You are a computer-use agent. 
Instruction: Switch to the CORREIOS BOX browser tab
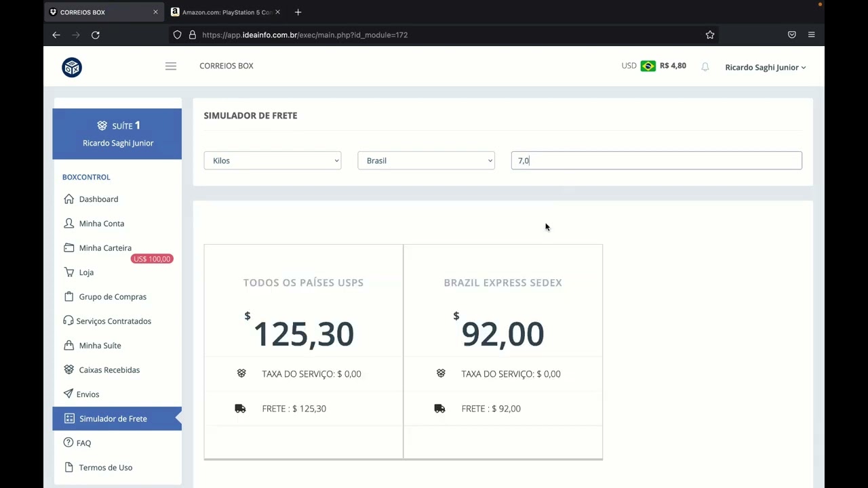pyautogui.click(x=104, y=12)
